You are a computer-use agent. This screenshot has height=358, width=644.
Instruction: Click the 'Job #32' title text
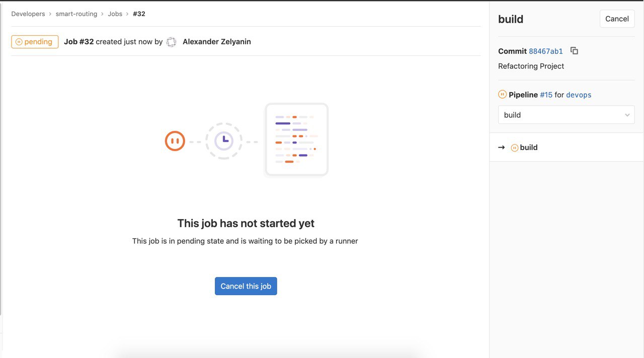(79, 42)
